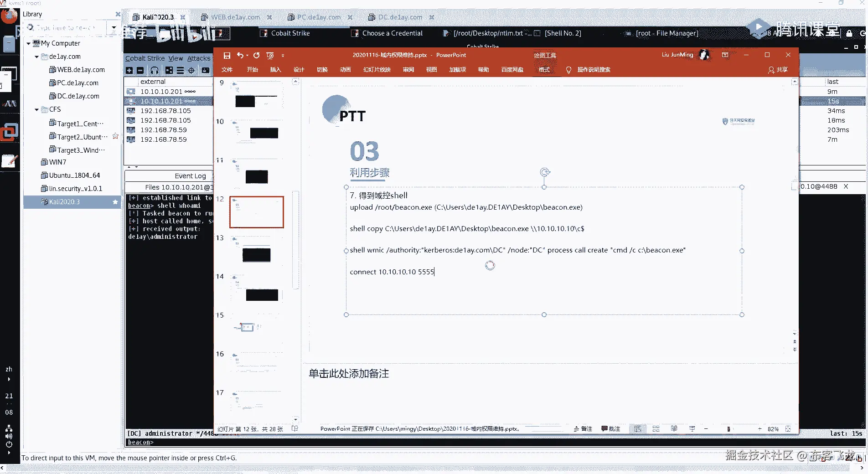Switch to Reading view
Screen dimensions: 868x474
point(674,429)
